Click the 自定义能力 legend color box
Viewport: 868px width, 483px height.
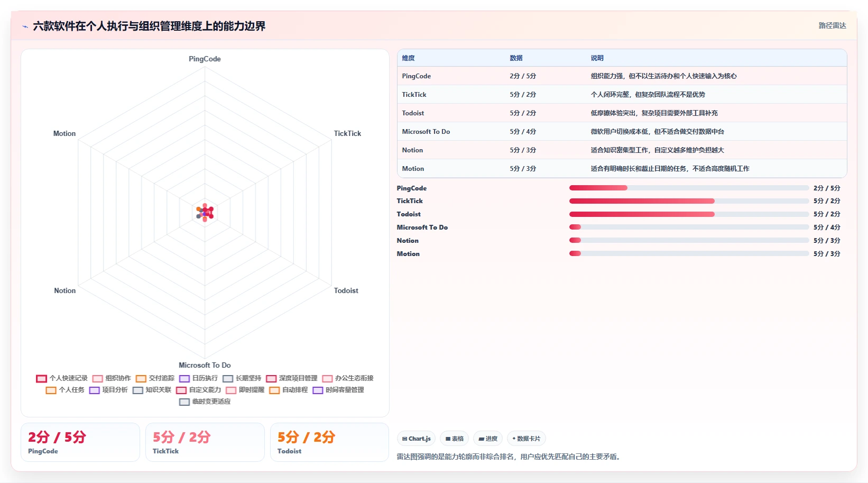point(181,390)
